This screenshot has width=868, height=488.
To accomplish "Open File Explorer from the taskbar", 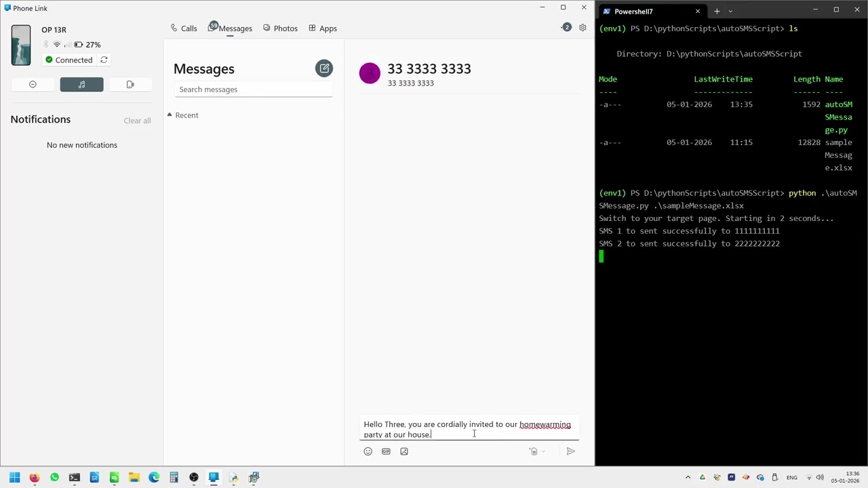I will pos(134,477).
